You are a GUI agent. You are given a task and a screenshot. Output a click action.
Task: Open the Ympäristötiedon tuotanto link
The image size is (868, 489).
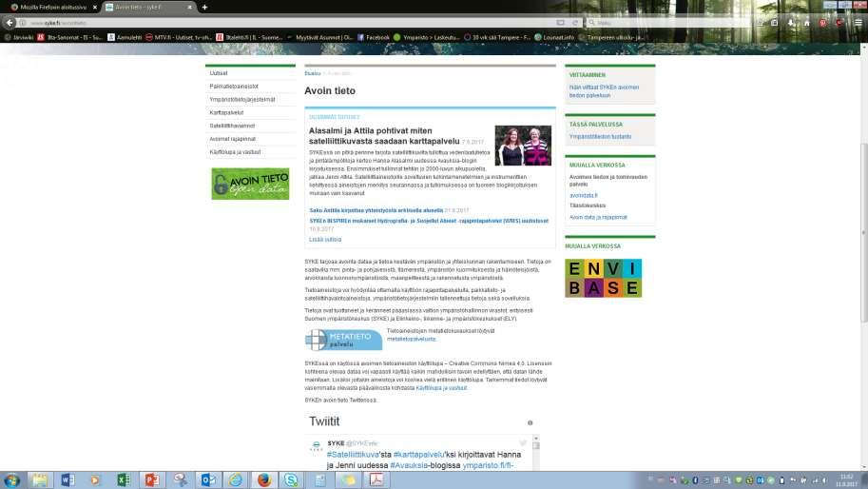600,137
